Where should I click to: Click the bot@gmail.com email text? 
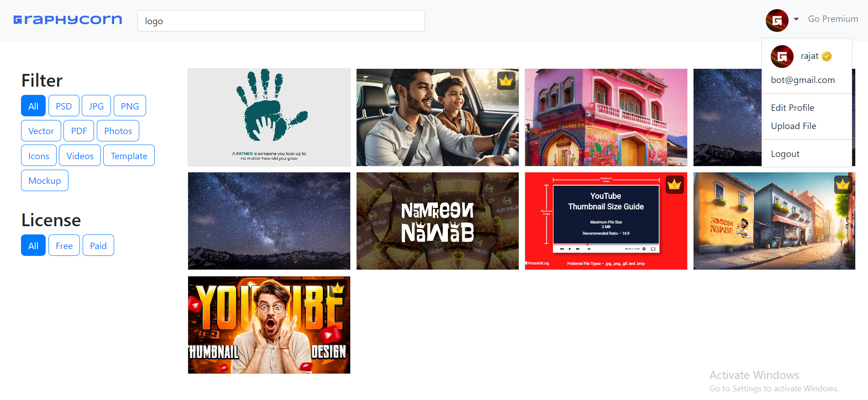tap(803, 80)
